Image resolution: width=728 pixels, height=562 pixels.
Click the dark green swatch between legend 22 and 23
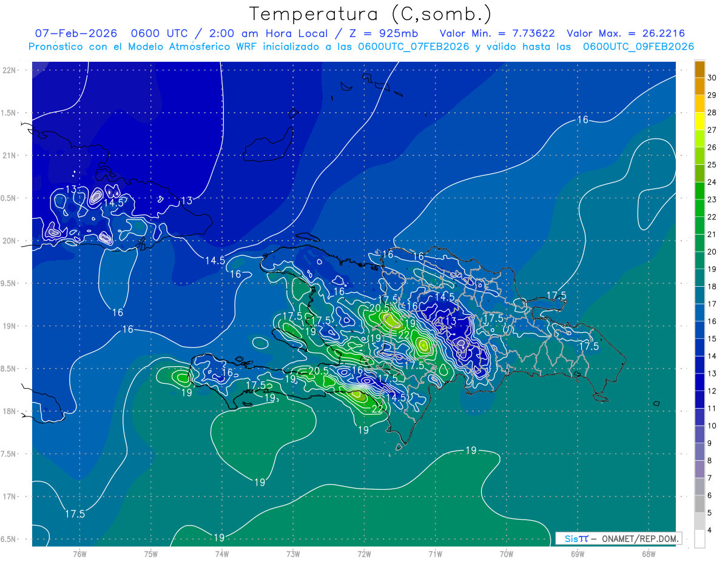[699, 208]
